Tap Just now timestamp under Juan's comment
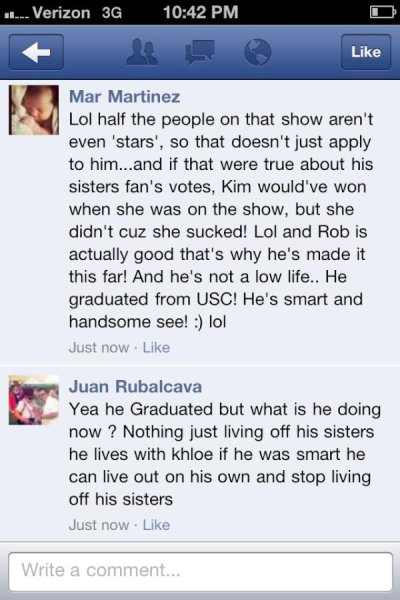This screenshot has width=400, height=600. [x=99, y=525]
